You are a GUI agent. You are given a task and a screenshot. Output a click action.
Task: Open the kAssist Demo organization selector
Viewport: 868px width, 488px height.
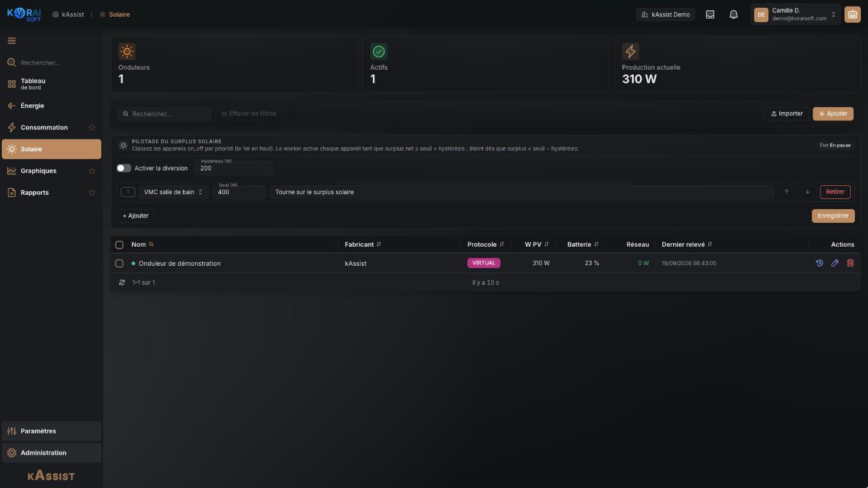click(665, 14)
